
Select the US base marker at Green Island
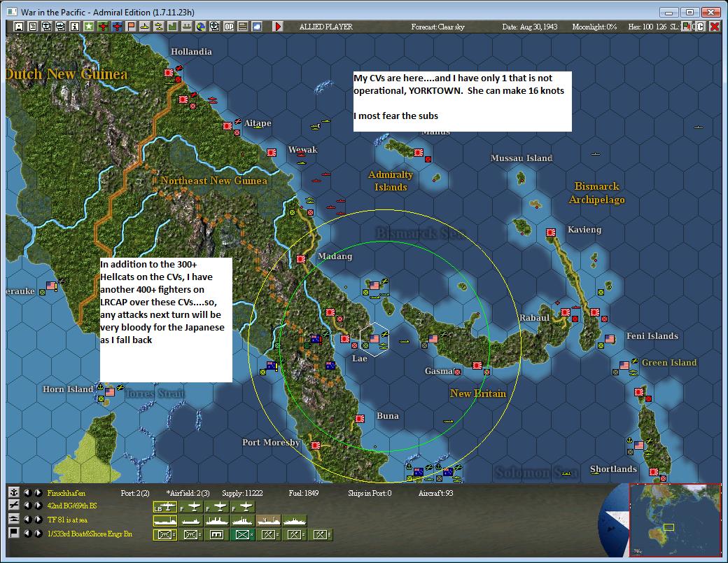tap(624, 365)
